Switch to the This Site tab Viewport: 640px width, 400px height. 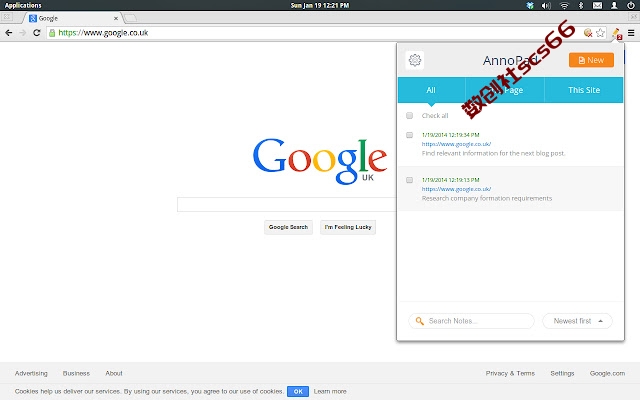584,90
